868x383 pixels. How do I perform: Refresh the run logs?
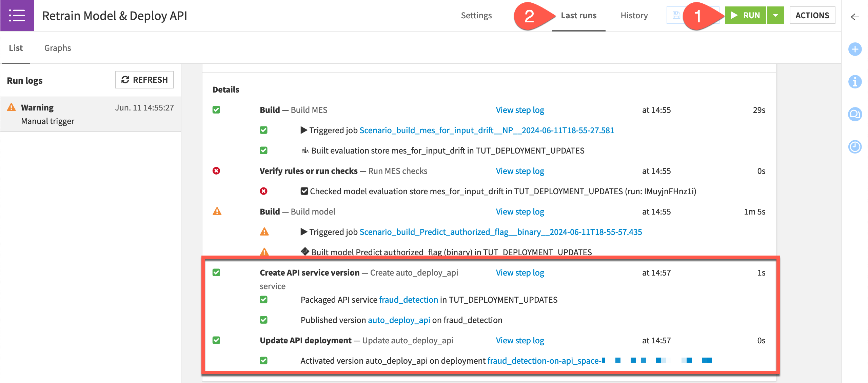144,80
